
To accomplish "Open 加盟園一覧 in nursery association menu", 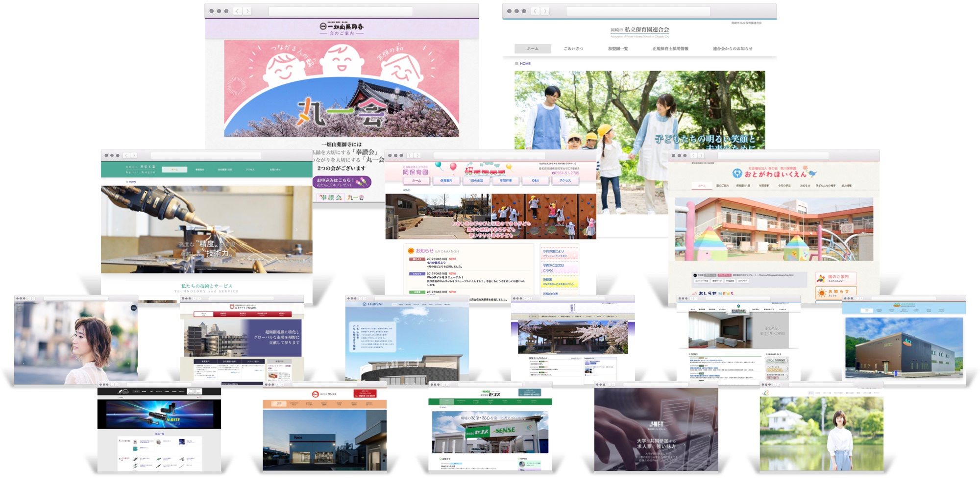I will pos(618,49).
